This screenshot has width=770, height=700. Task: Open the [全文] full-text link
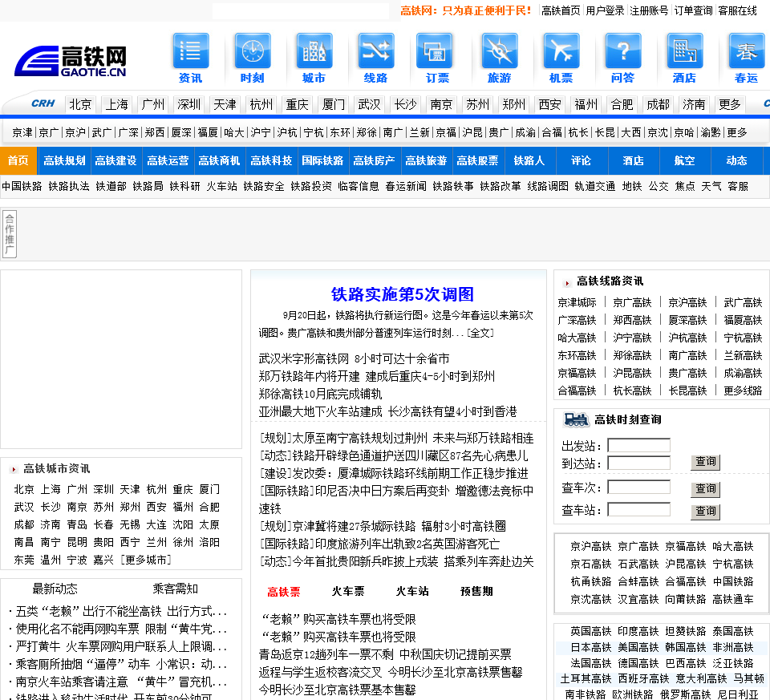(480, 333)
